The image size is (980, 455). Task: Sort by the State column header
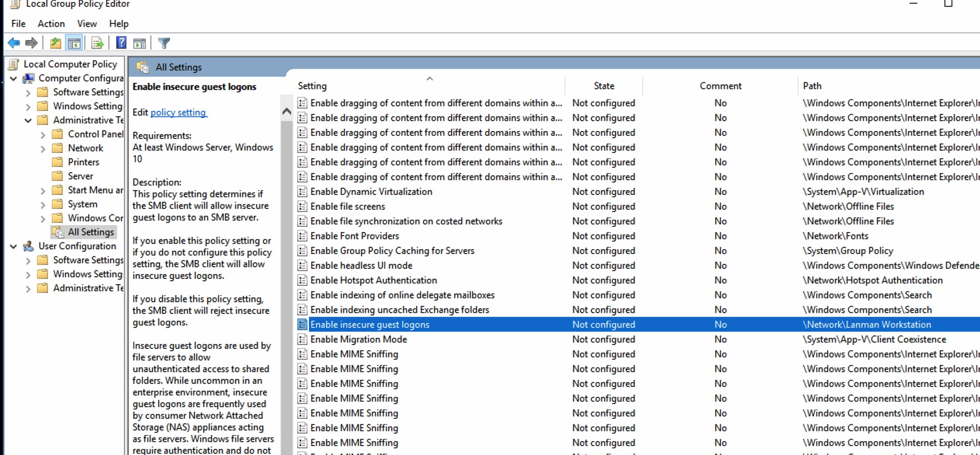click(x=603, y=86)
